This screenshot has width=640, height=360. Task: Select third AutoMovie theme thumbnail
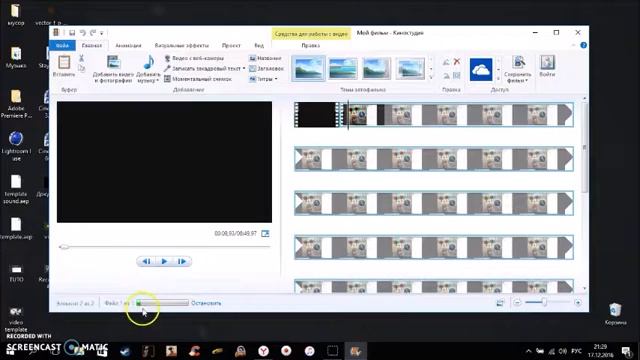376,69
